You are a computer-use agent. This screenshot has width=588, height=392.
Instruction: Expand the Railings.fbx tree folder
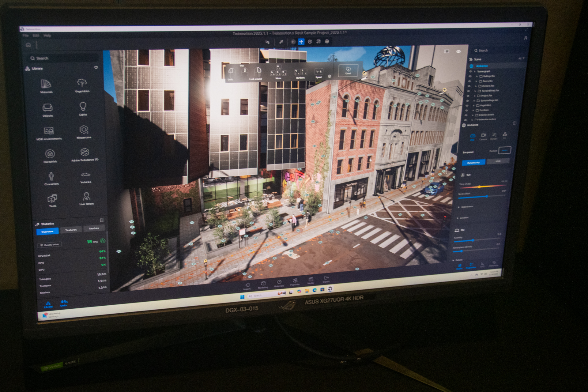(x=477, y=76)
